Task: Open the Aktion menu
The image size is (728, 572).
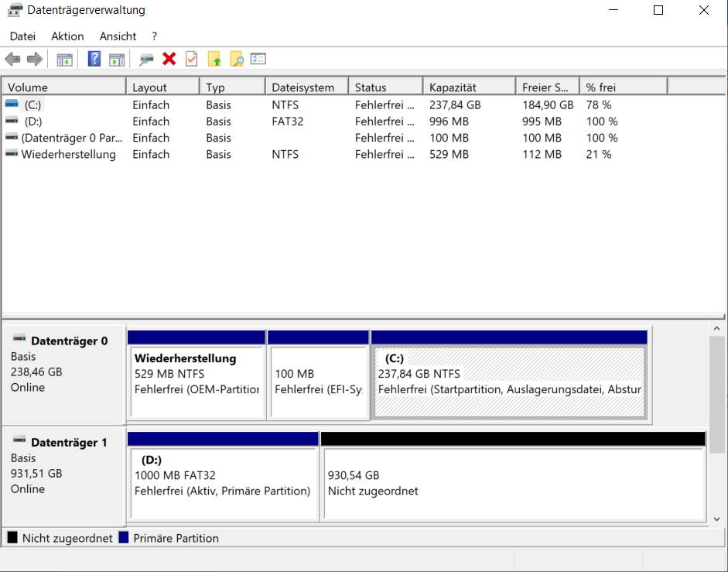Action: [x=67, y=36]
